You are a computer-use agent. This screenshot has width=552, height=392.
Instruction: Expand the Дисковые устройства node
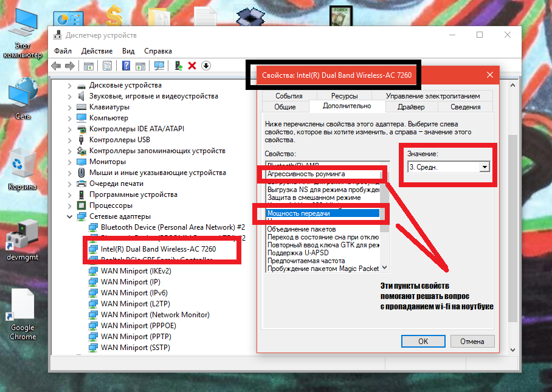pyautogui.click(x=69, y=86)
